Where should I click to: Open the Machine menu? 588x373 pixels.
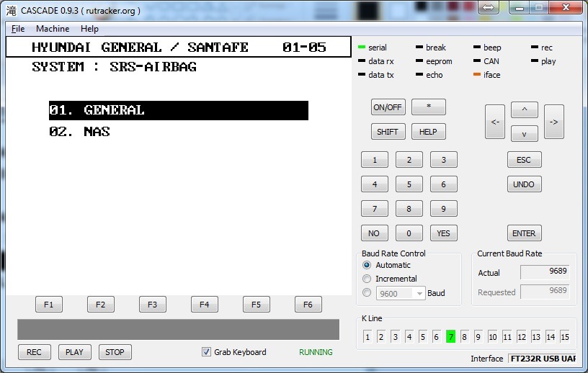53,29
